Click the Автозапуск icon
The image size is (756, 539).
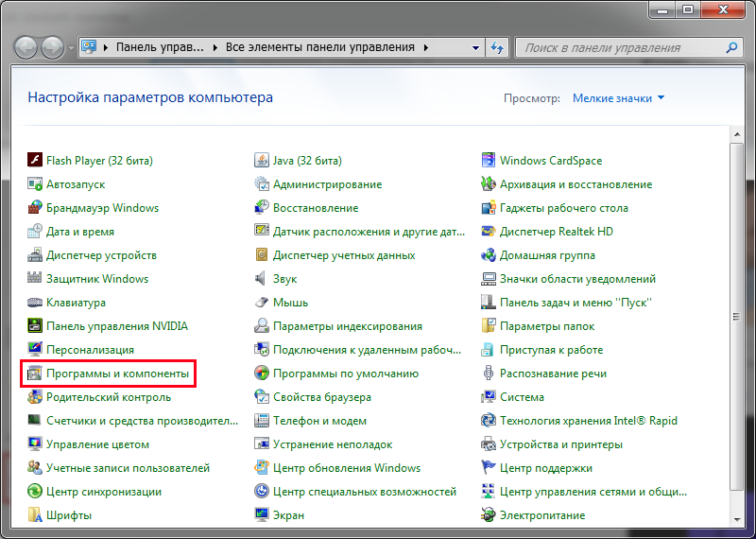(x=35, y=183)
